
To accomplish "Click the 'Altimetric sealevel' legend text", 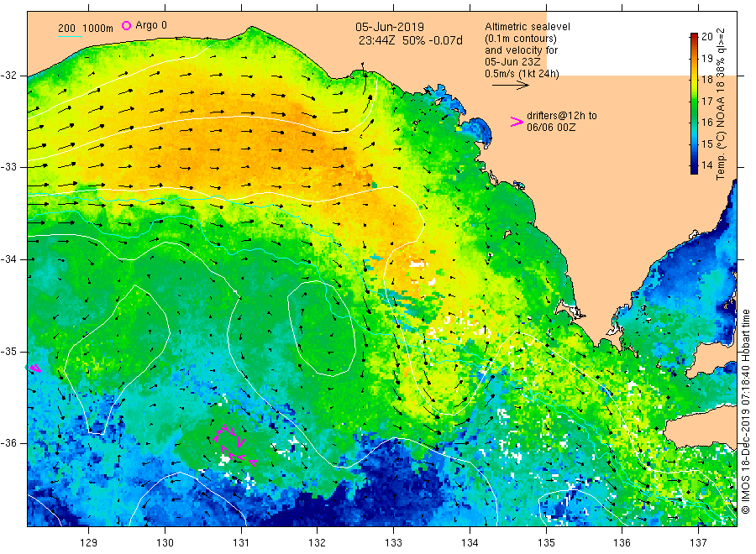I will click(x=528, y=27).
